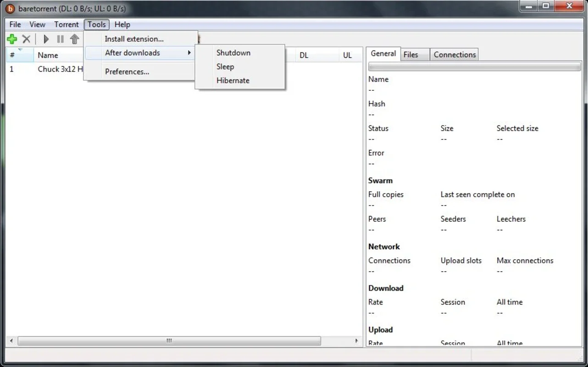The height and width of the screenshot is (367, 588).
Task: Maximize the baretorrent window
Action: (546, 6)
